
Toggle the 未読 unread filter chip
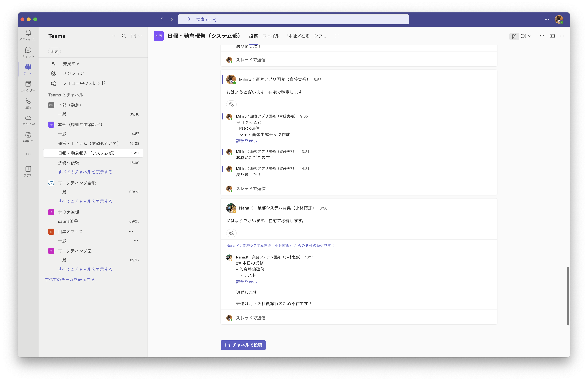coord(54,51)
